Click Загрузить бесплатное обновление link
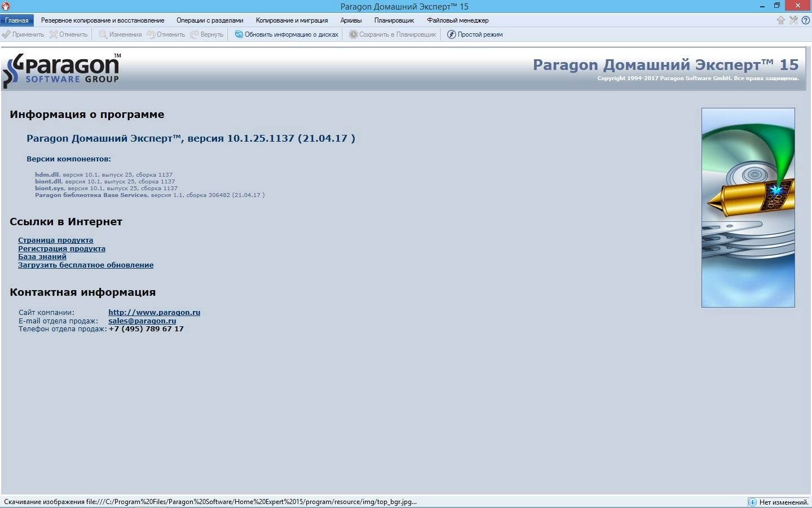Image resolution: width=812 pixels, height=508 pixels. [x=86, y=265]
